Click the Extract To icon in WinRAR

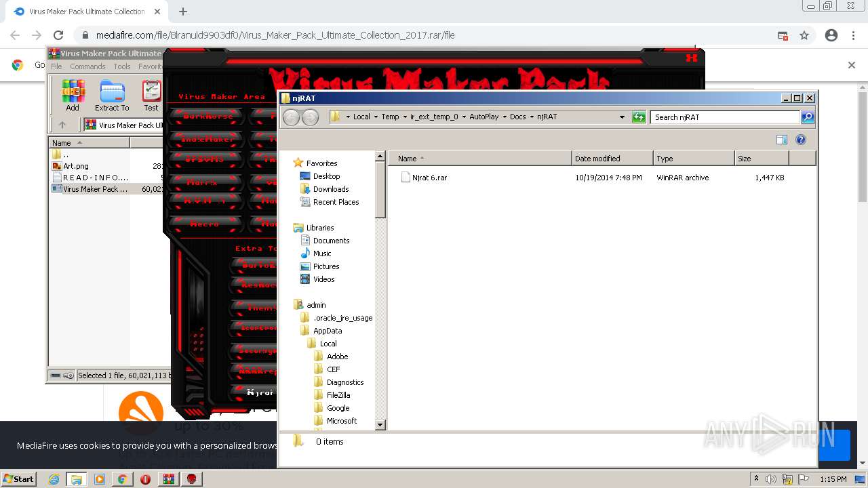[x=112, y=96]
